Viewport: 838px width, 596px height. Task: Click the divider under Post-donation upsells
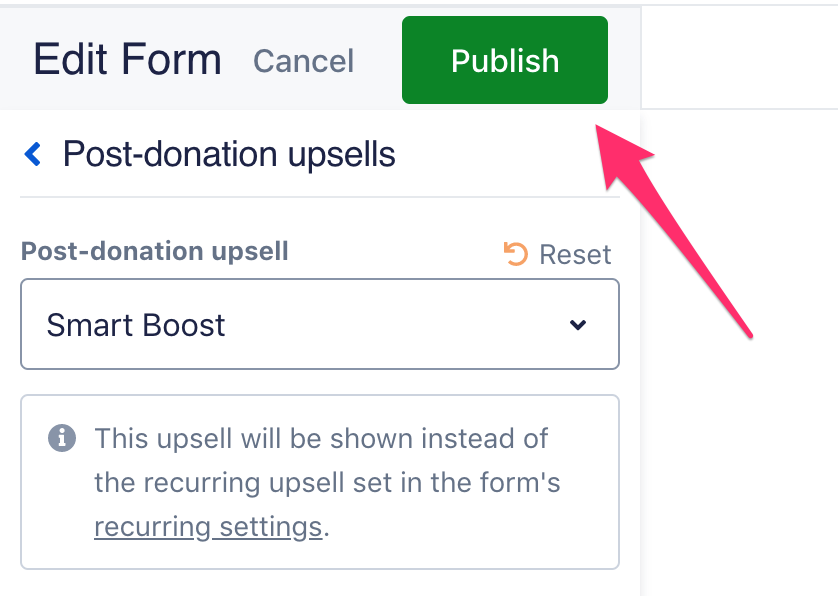[x=320, y=197]
